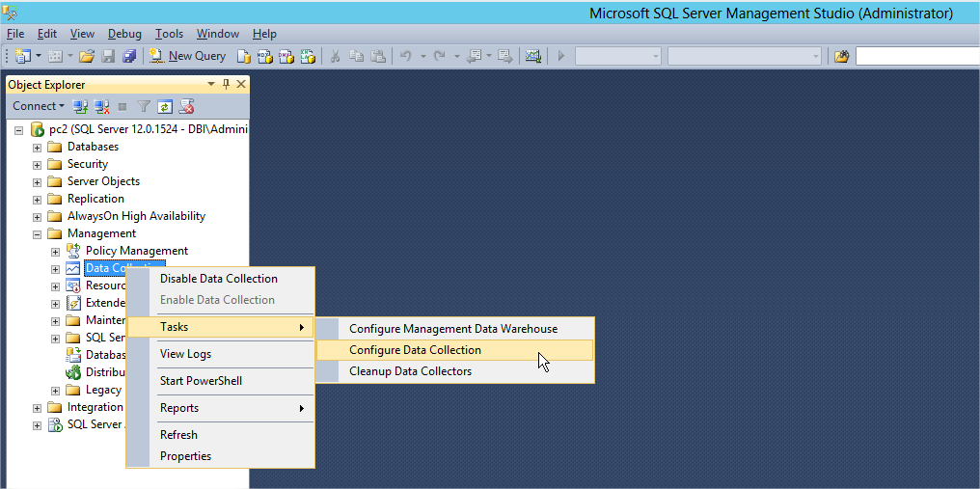The image size is (980, 489).
Task: Expand the Security folder node
Action: (37, 165)
